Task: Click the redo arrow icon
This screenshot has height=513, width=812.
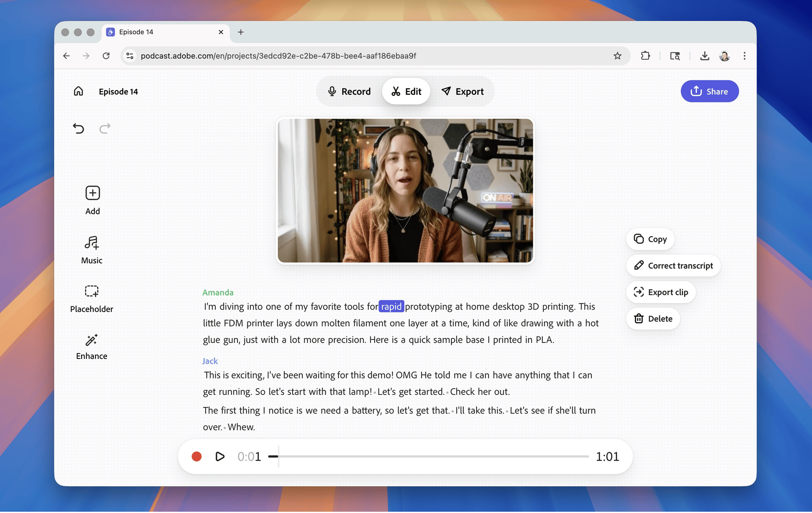Action: pos(105,128)
